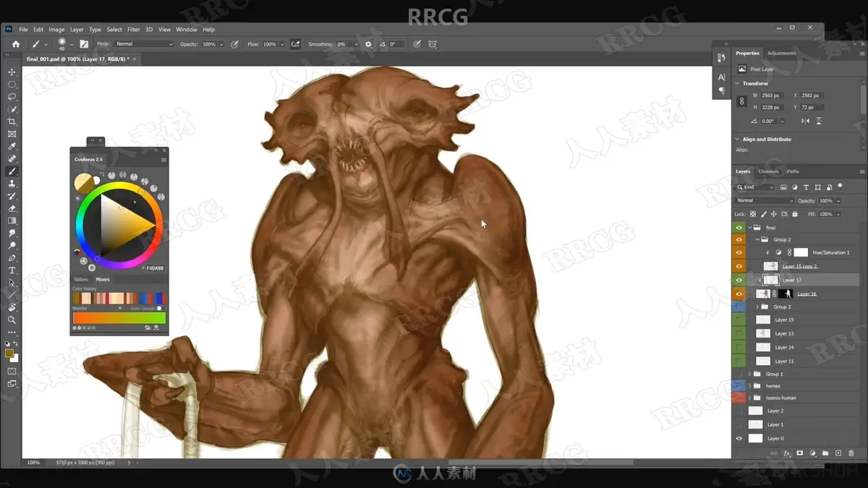Image resolution: width=868 pixels, height=488 pixels.
Task: Click the link width and height icon
Action: [x=741, y=101]
